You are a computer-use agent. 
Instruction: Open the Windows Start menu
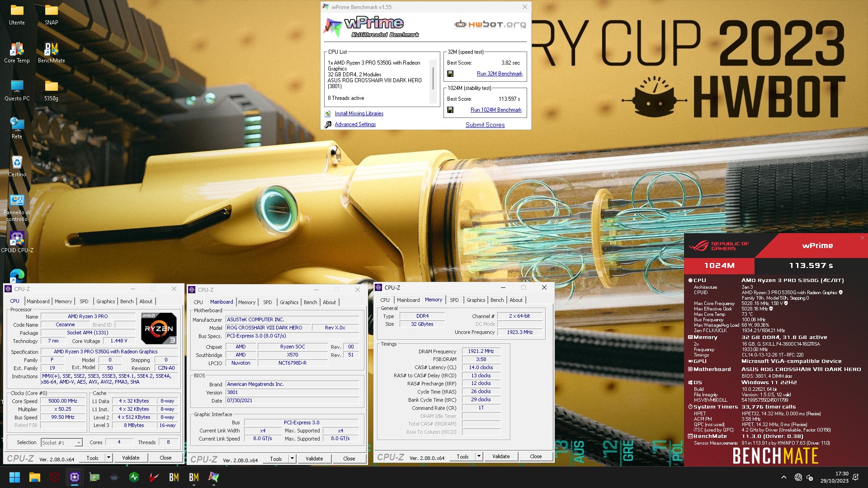pyautogui.click(x=14, y=477)
